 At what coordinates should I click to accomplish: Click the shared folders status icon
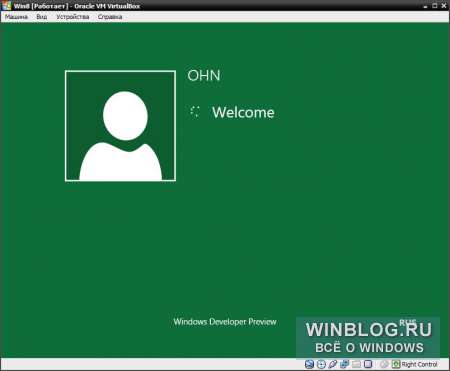click(x=356, y=364)
